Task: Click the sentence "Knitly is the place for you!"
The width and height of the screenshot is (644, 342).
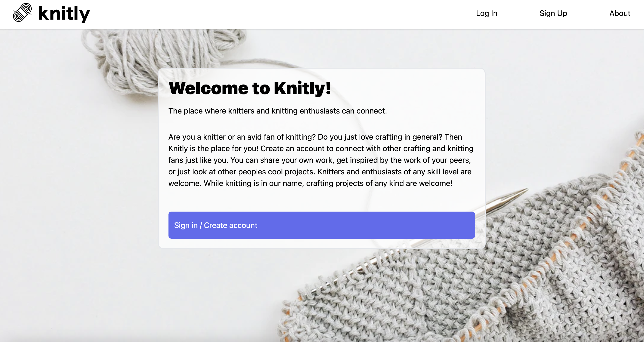Action: 213,148
